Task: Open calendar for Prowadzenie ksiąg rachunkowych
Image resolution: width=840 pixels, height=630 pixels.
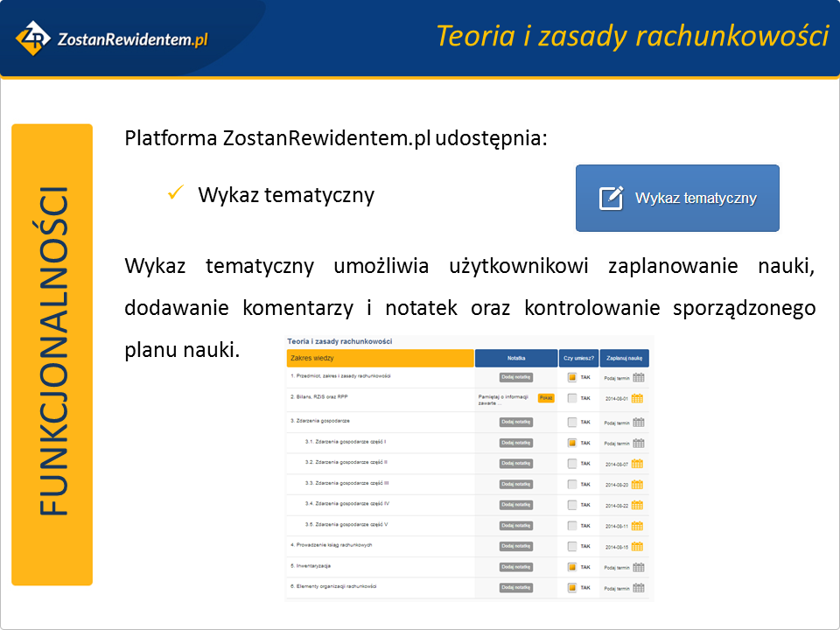Action: coord(638,547)
